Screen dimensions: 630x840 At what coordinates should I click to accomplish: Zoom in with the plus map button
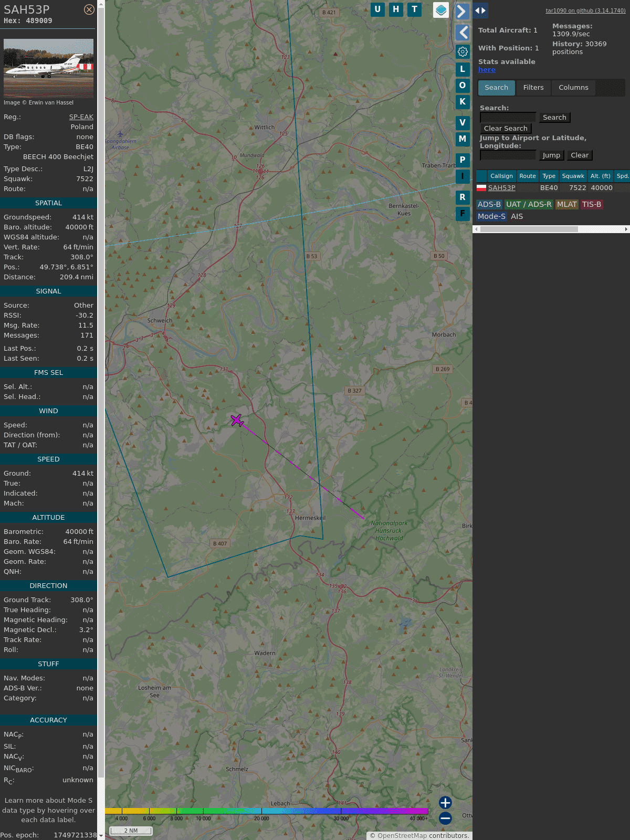(445, 803)
